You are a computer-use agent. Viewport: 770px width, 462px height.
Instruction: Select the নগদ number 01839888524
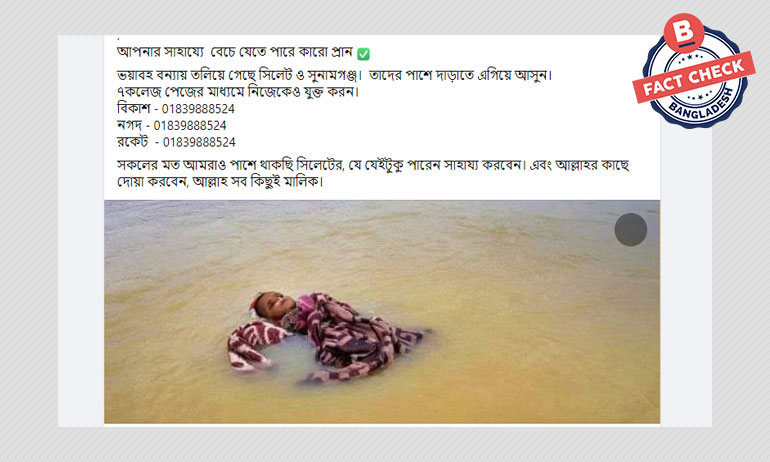click(x=190, y=126)
